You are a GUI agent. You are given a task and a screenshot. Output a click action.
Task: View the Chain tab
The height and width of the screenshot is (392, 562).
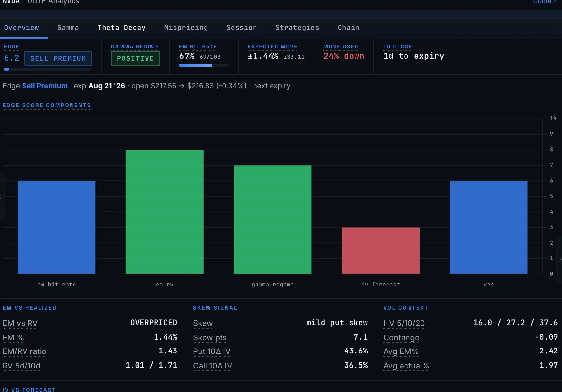click(x=349, y=28)
